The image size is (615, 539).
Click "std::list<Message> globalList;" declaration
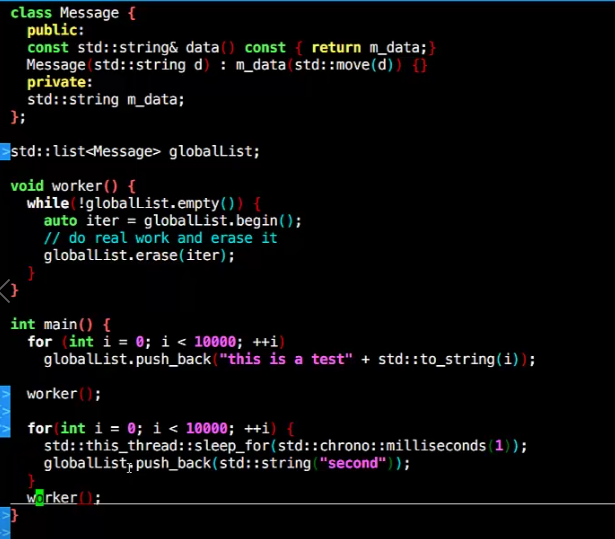(135, 151)
